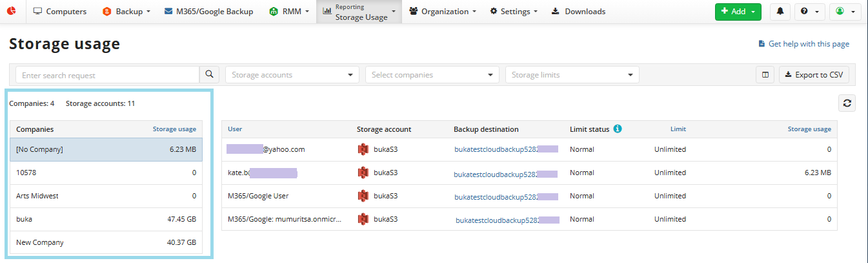Open the Organization menu

(443, 12)
